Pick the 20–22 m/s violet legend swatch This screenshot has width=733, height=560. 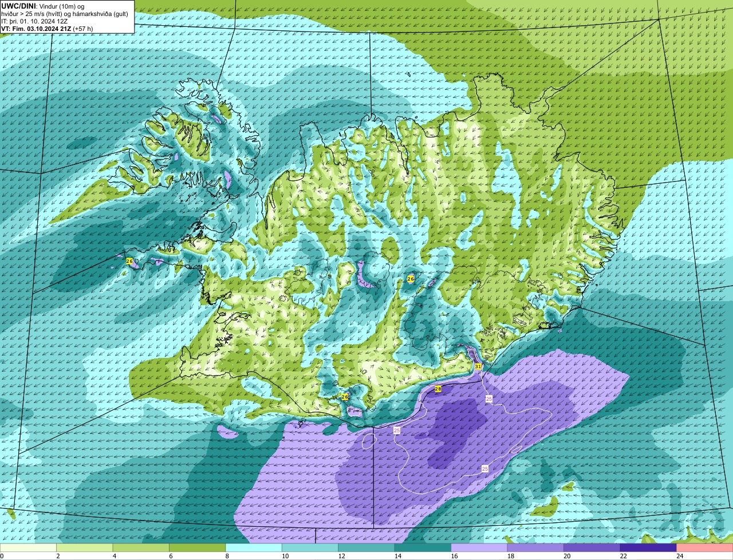point(592,548)
